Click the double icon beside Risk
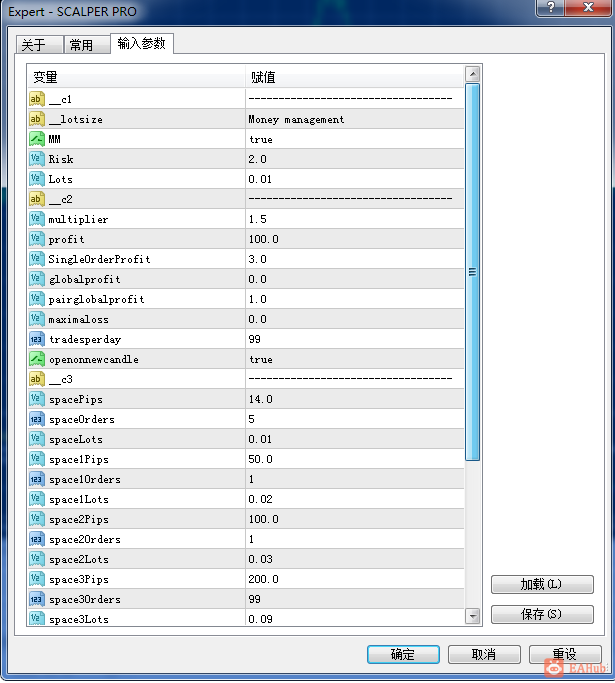Screen dimensions: 615x683 tap(37, 159)
